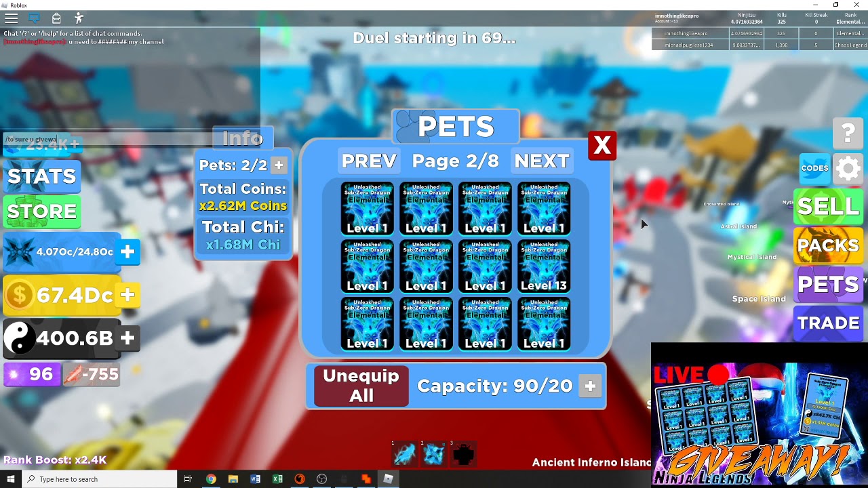
Task: Go to the PREV pets page
Action: tap(369, 161)
